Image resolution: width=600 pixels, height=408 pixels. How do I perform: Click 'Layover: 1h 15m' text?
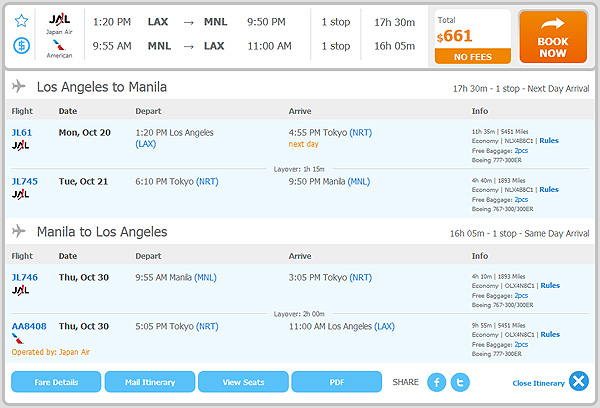299,169
